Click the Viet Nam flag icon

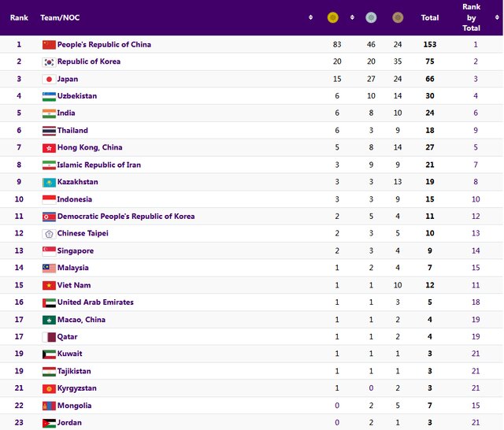[49, 285]
